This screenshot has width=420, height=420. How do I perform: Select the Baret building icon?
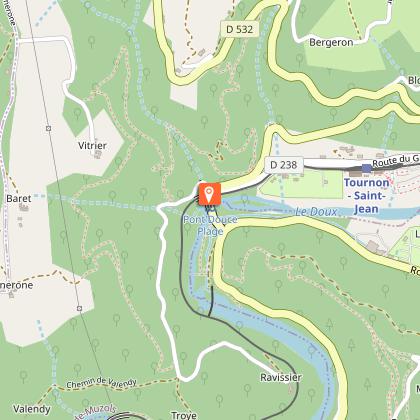[23, 208]
